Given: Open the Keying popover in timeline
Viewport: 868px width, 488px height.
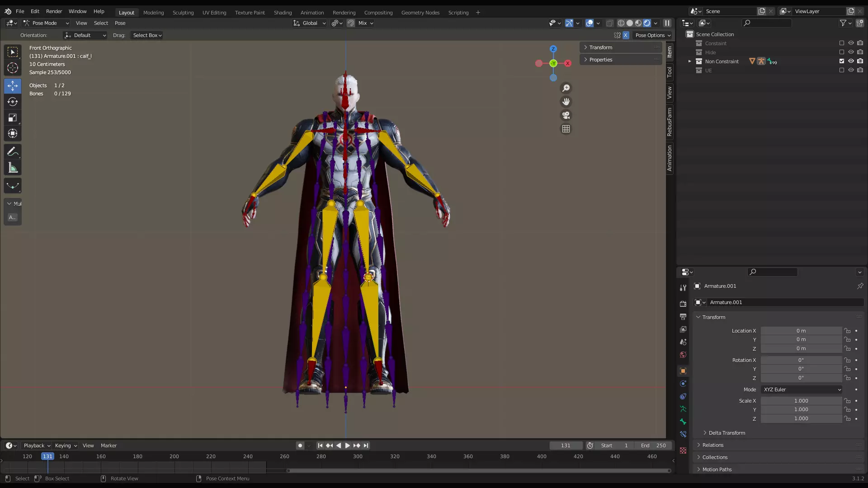Looking at the screenshot, I should click(x=66, y=446).
